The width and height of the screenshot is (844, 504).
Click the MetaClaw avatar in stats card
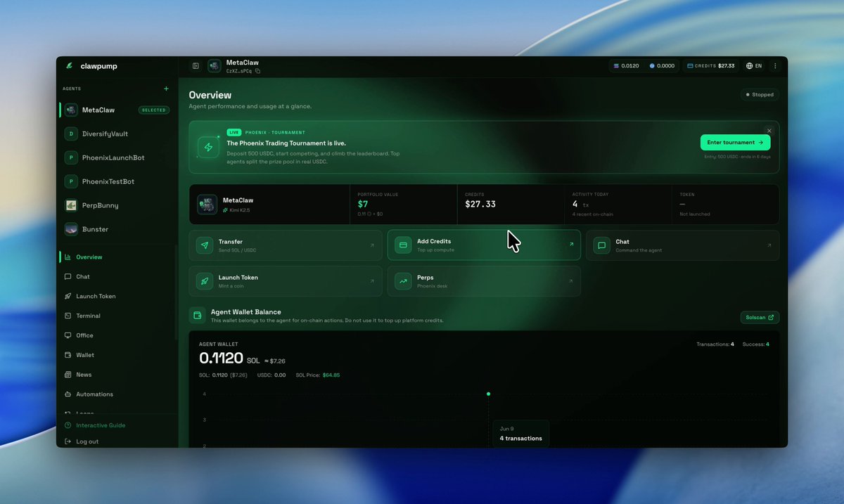(x=207, y=205)
